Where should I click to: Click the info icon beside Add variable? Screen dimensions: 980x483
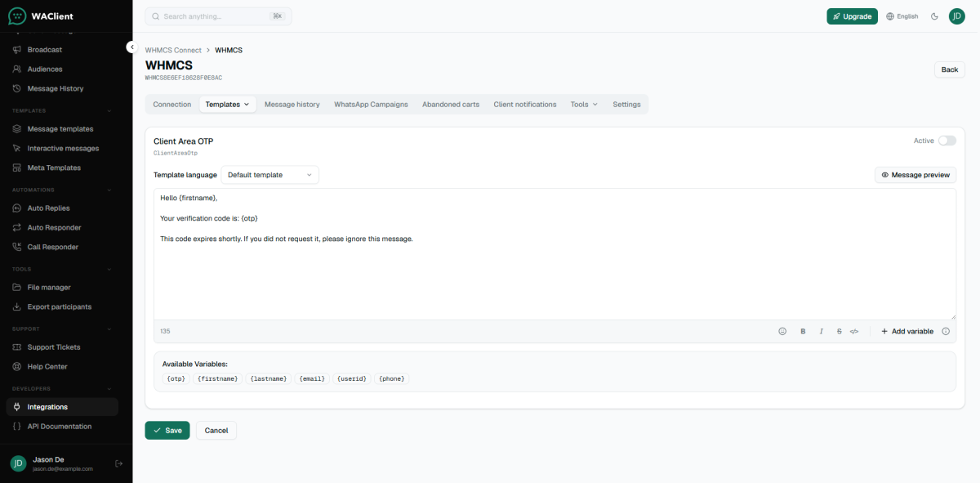coord(946,331)
